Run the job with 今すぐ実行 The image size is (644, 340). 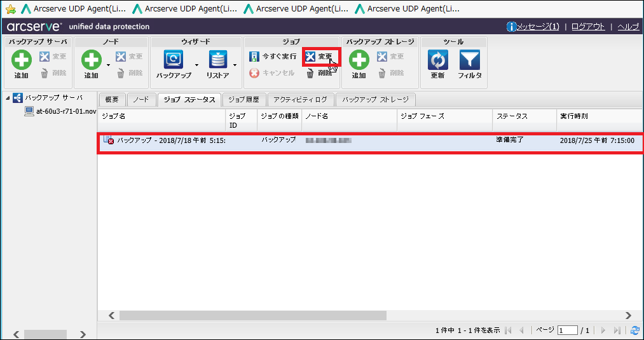[273, 57]
